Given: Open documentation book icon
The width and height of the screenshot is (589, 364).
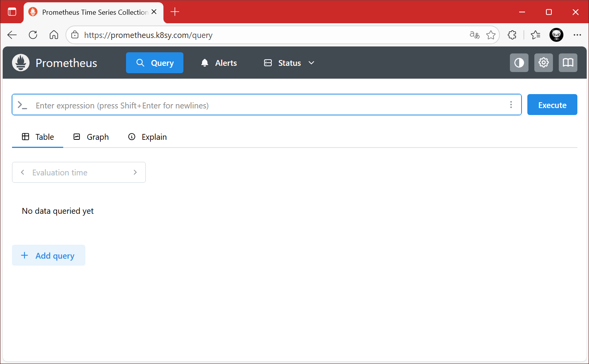Looking at the screenshot, I should (568, 63).
